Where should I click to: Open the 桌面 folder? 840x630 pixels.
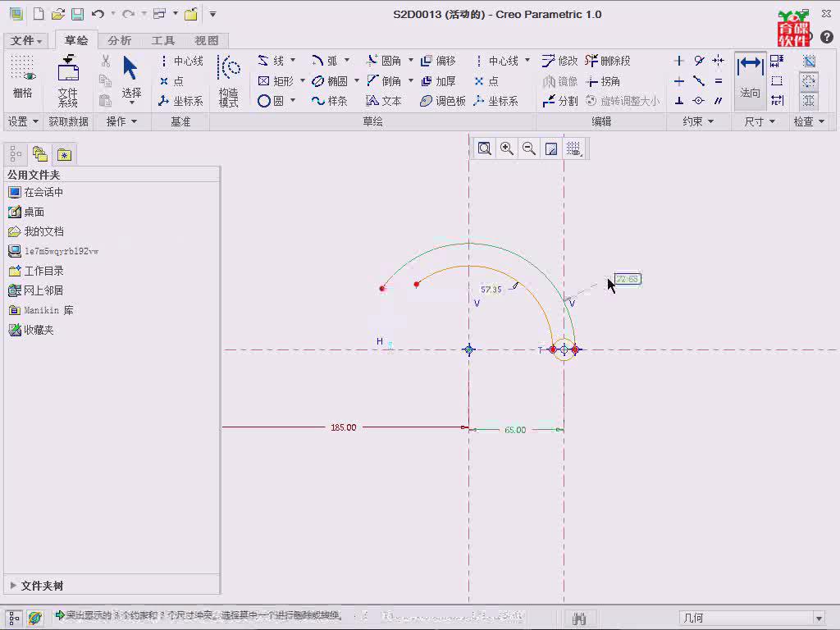pos(27,212)
